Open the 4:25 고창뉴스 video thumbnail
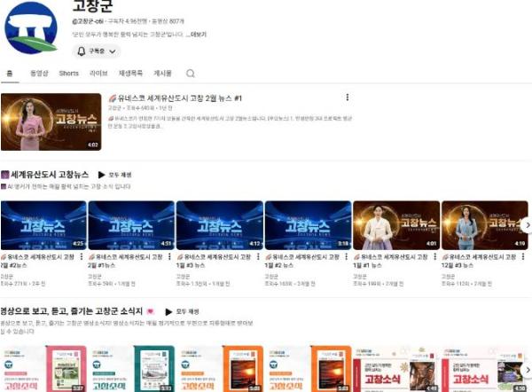532x392 pixels. (43, 225)
